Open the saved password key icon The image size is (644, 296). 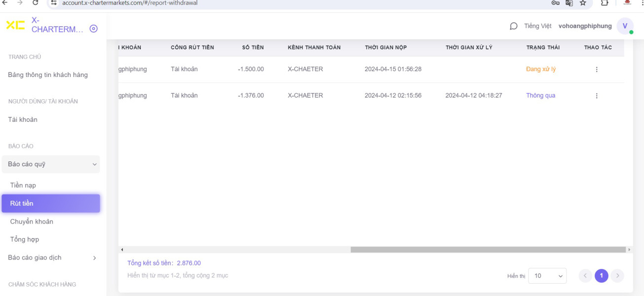(x=555, y=2)
